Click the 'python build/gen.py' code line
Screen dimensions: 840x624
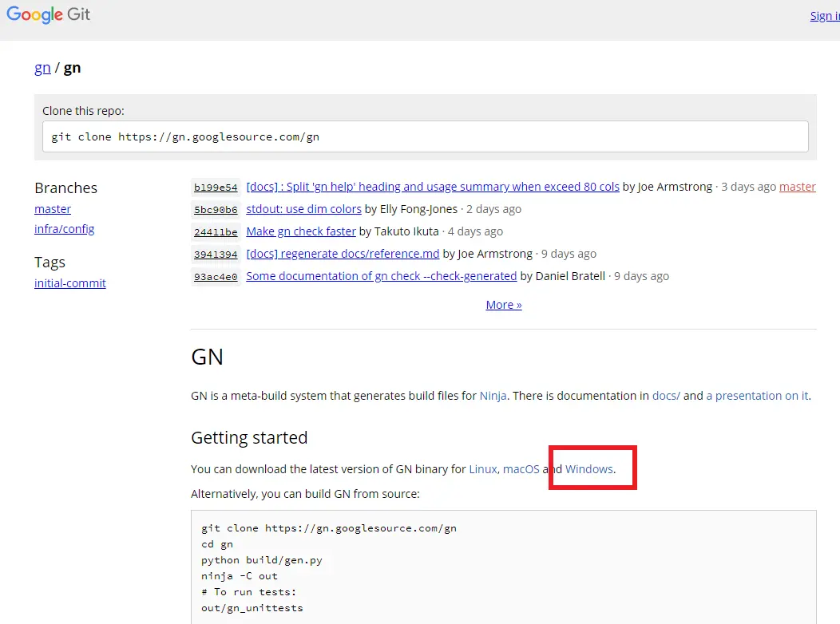tap(262, 560)
